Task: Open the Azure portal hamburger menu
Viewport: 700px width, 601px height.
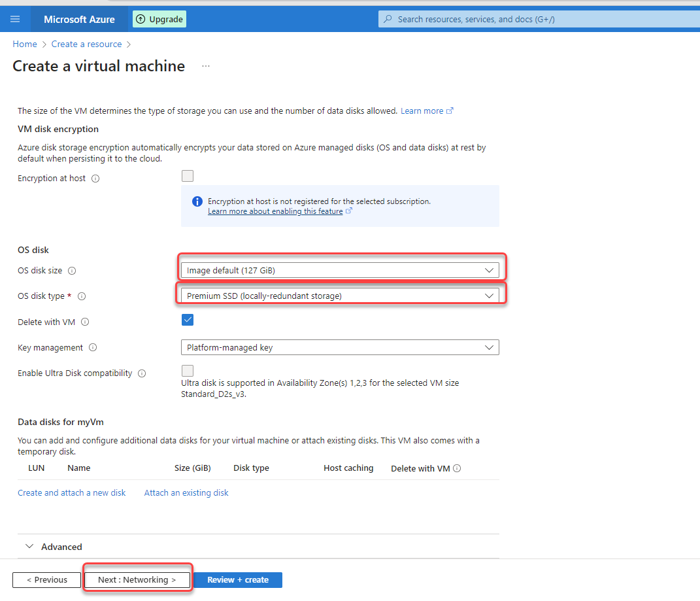Action: coord(14,18)
